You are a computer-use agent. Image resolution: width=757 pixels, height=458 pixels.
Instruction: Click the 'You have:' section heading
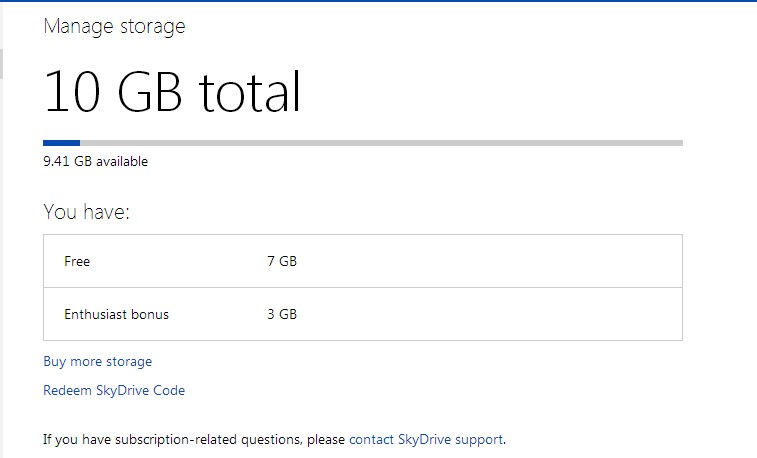coord(87,212)
